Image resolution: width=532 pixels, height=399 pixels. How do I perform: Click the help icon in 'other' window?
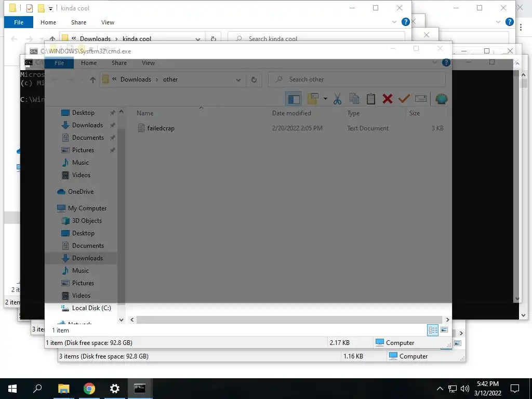click(x=446, y=62)
